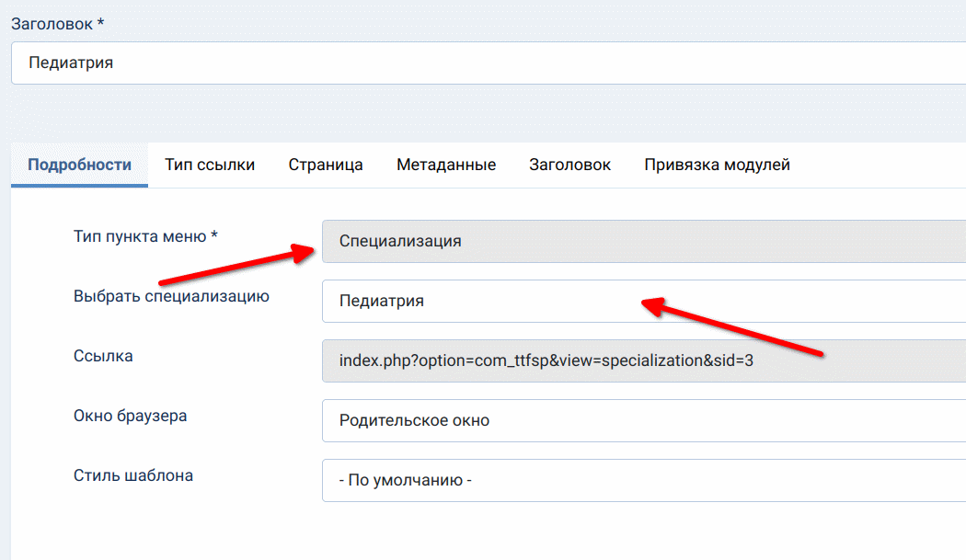966x560 pixels.
Task: Click the Ссылка label
Action: tap(103, 356)
